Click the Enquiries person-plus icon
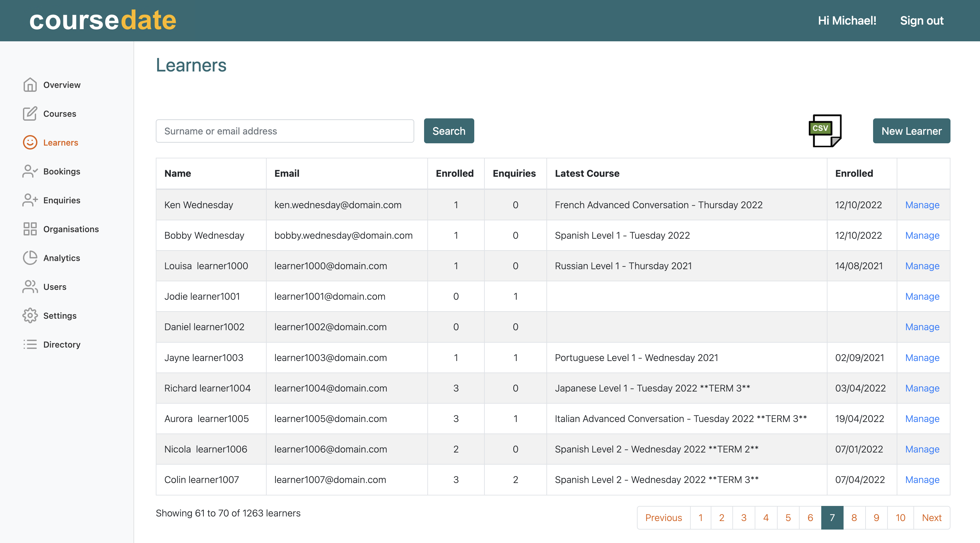Viewport: 980px width, 543px height. (x=30, y=200)
